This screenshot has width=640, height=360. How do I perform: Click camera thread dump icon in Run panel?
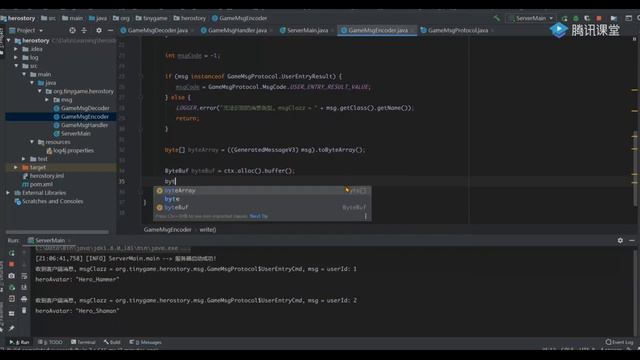pyautogui.click(x=11, y=276)
